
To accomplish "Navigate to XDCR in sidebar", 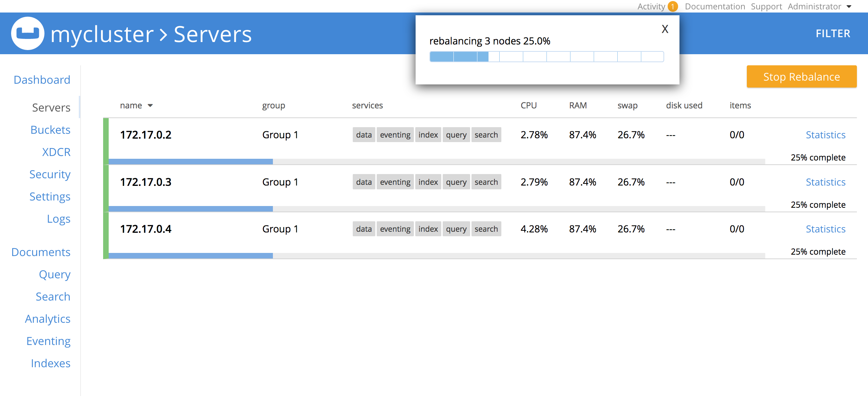I will pyautogui.click(x=56, y=152).
